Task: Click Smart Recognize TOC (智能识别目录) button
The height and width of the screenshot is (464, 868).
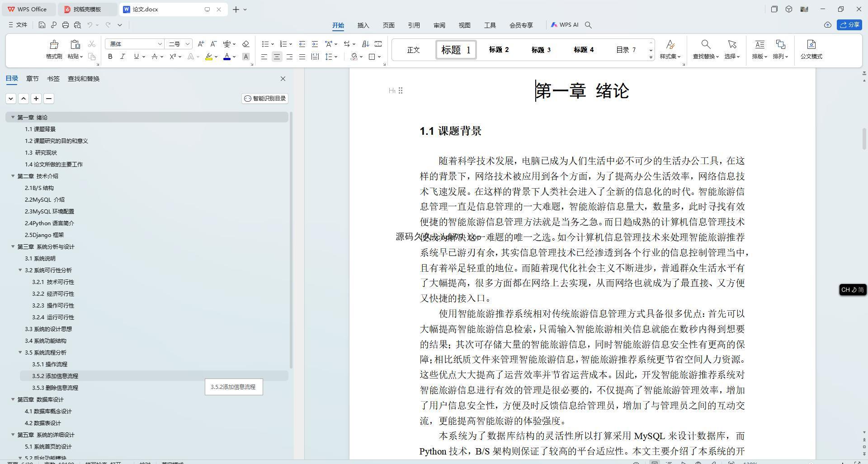Action: click(x=265, y=99)
